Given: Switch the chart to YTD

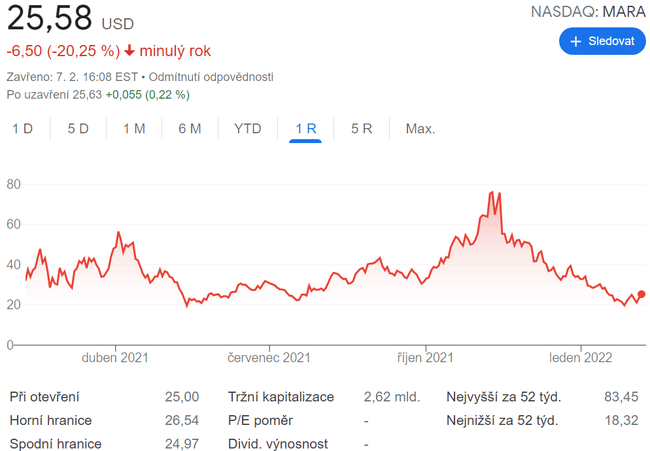Looking at the screenshot, I should click(248, 128).
